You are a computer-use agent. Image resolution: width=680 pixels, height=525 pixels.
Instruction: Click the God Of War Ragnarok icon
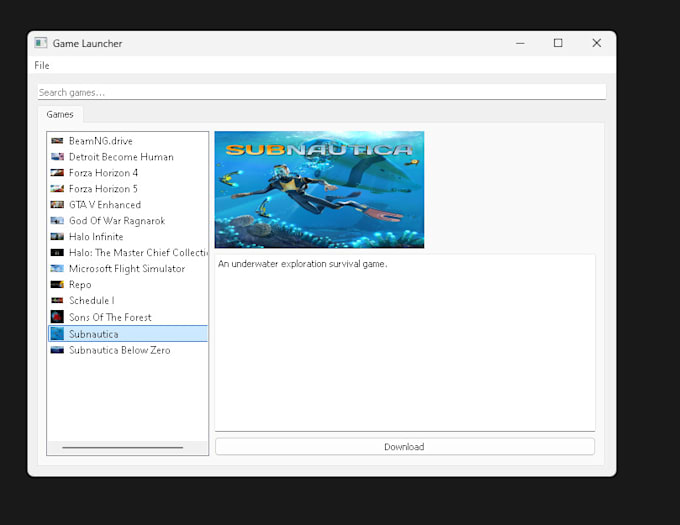(57, 221)
